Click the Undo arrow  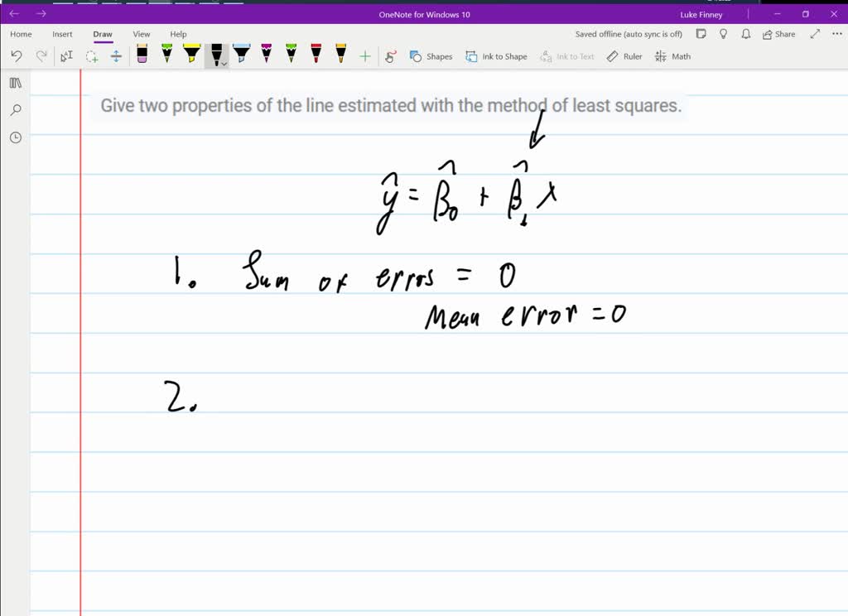[x=17, y=56]
